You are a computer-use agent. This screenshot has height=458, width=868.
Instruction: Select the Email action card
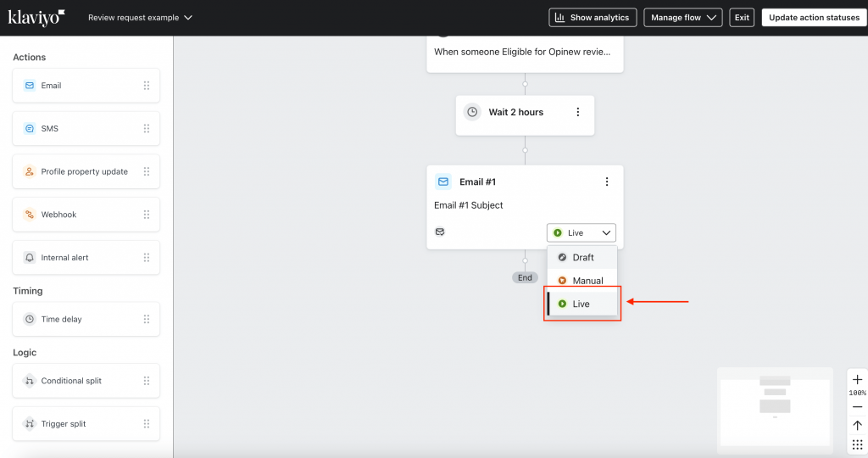[x=86, y=86]
